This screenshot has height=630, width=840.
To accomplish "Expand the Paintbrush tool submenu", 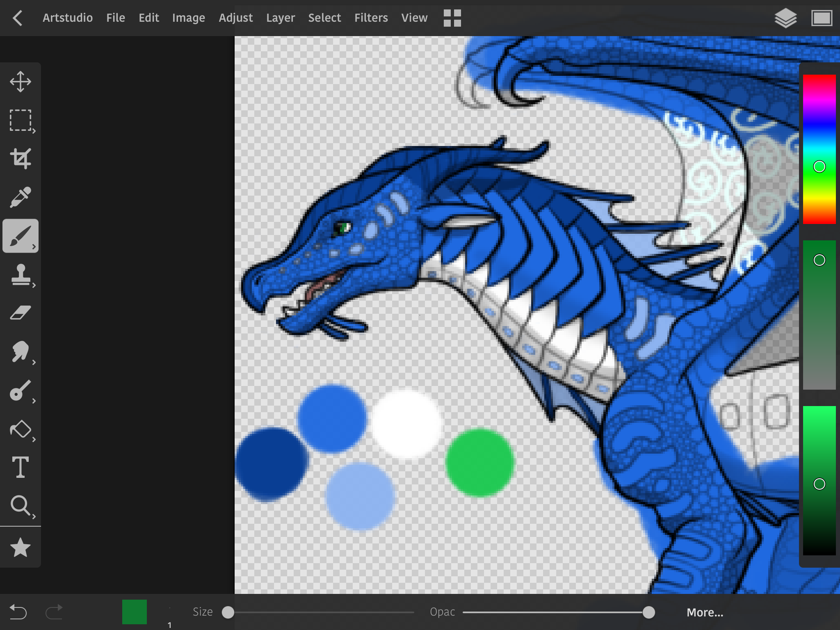I will point(21,236).
